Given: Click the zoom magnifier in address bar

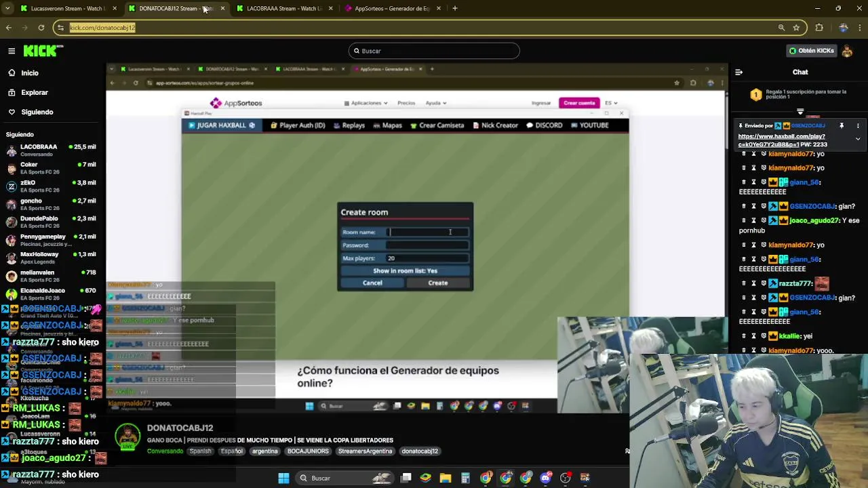Looking at the screenshot, I should point(781,28).
